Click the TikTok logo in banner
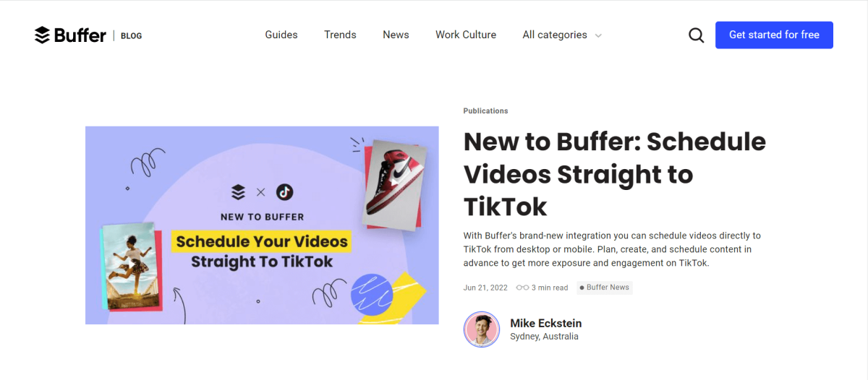 pyautogui.click(x=284, y=192)
